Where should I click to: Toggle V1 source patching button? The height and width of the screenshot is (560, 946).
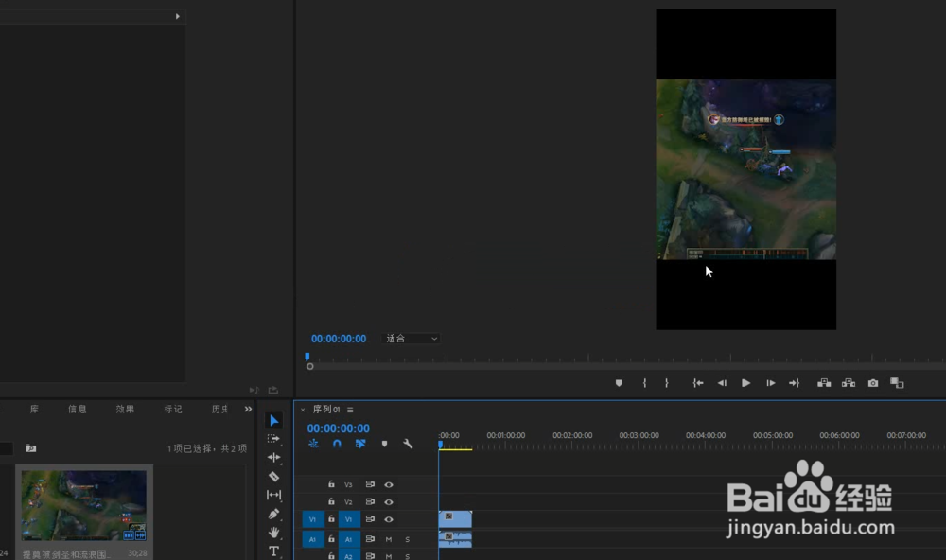[312, 519]
